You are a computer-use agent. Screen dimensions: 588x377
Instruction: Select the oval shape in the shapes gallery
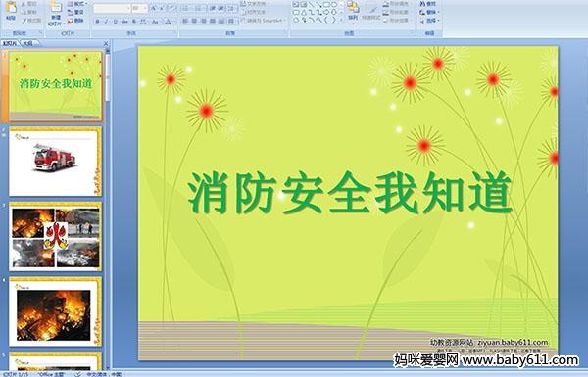[x=334, y=5]
